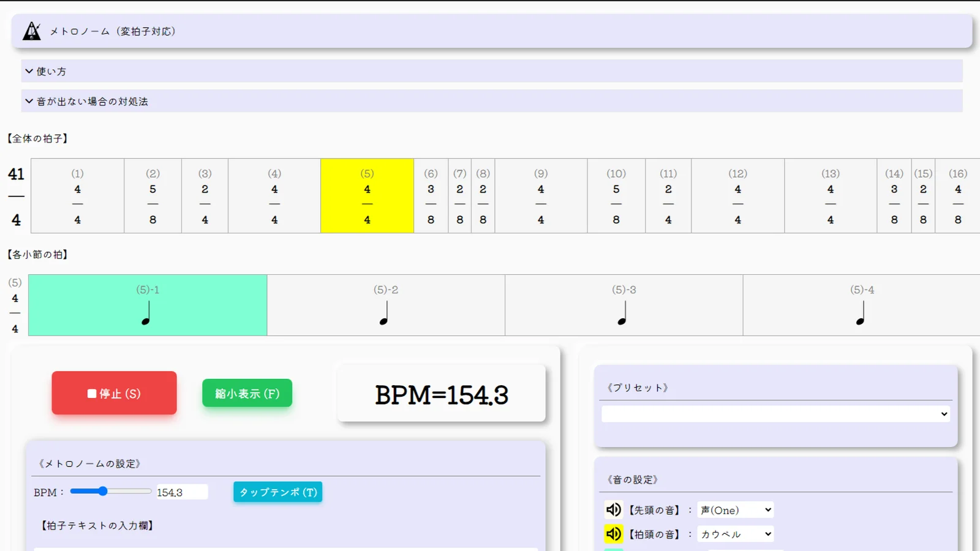980x551 pixels.
Task: Open the 声(One) sound dropdown
Action: pos(736,510)
